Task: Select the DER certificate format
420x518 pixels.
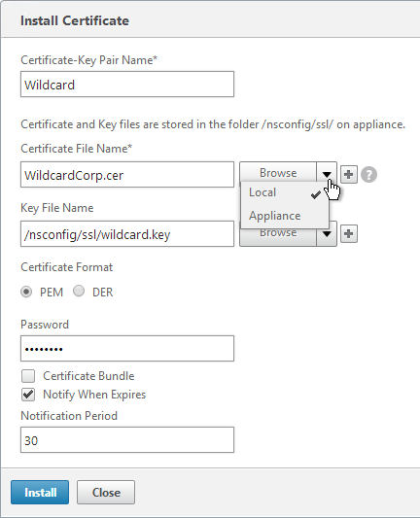Action: coord(79,291)
